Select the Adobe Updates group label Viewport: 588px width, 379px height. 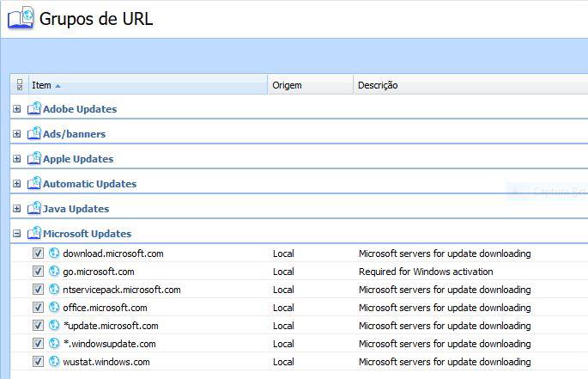coord(80,109)
